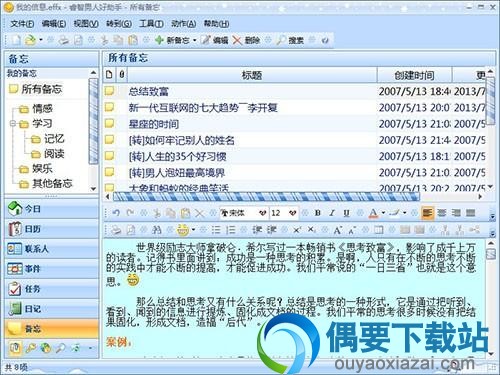This screenshot has width=500, height=375.
Task: Click the text highlight color swatch
Action: click(395, 213)
